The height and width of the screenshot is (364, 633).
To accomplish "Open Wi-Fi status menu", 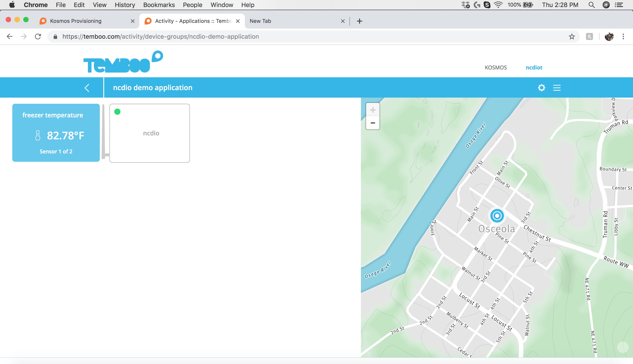I will pos(498,5).
